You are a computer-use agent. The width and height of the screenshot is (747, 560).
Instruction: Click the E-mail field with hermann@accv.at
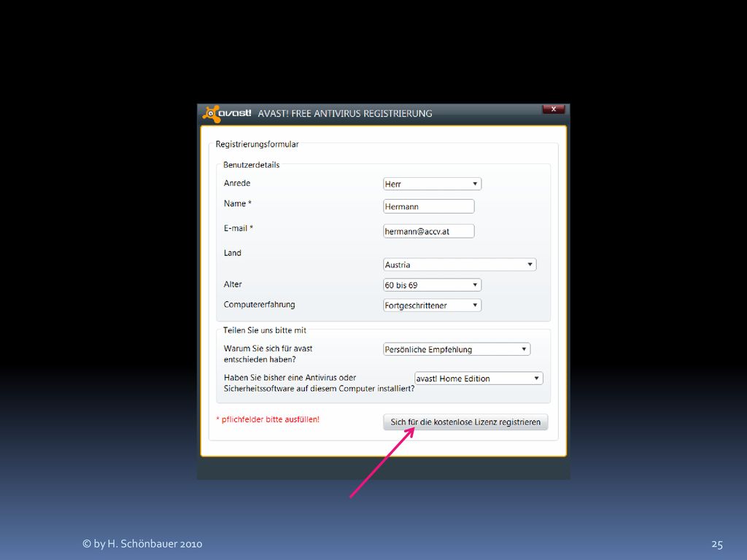pos(429,231)
